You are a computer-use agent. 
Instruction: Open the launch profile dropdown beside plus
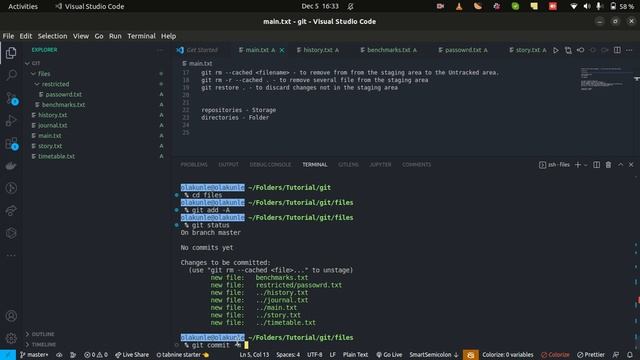click(x=586, y=165)
